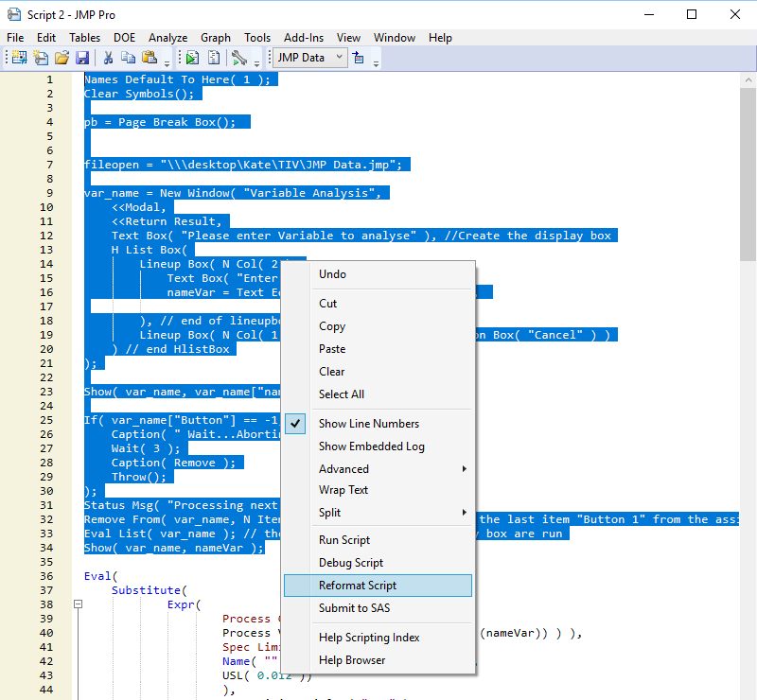Open overflow arrow after the Paste icon

[167, 63]
